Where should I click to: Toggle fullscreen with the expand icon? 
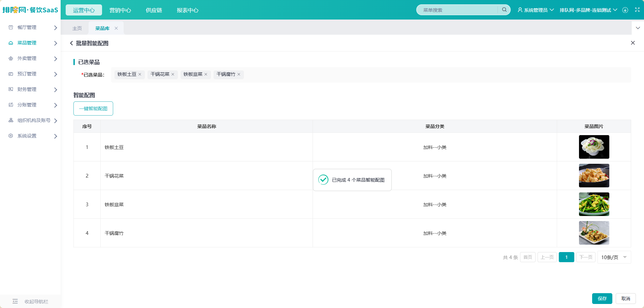[x=637, y=10]
